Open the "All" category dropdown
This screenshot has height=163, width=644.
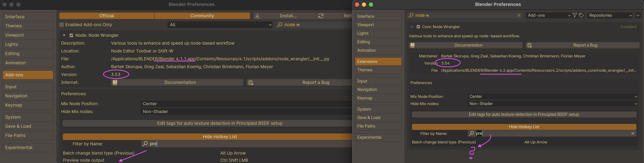[220, 25]
